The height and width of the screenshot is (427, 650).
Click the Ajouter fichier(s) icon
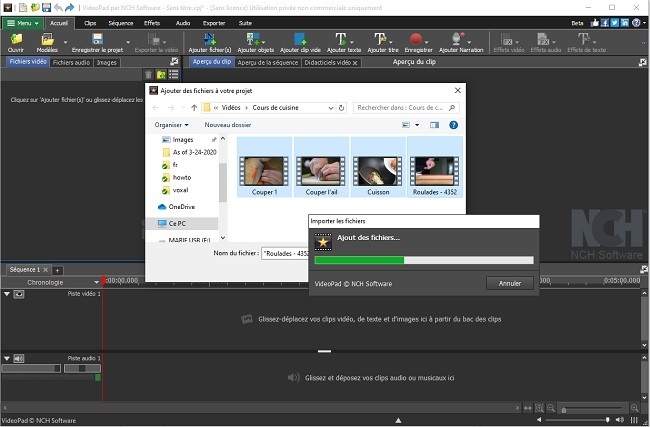(210, 39)
